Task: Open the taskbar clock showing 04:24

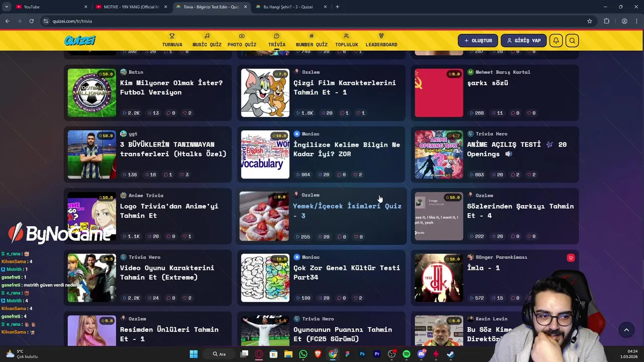Action: click(x=629, y=354)
